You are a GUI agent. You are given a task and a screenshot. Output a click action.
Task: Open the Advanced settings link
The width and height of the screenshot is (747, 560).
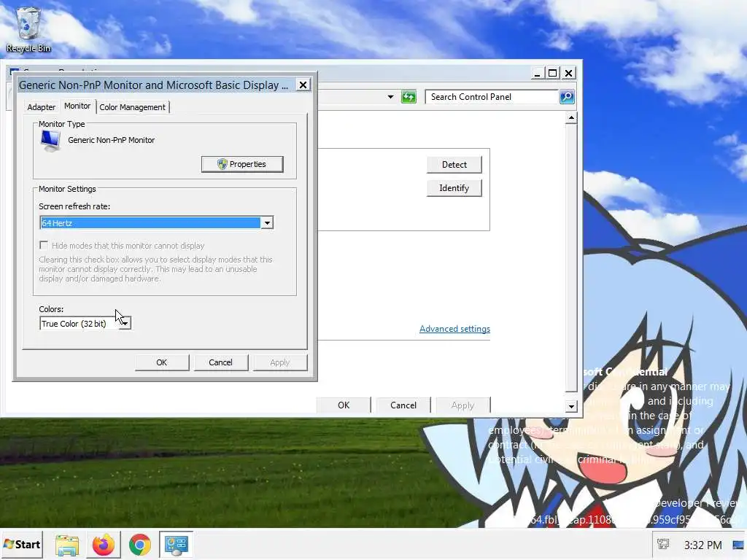[454, 329]
